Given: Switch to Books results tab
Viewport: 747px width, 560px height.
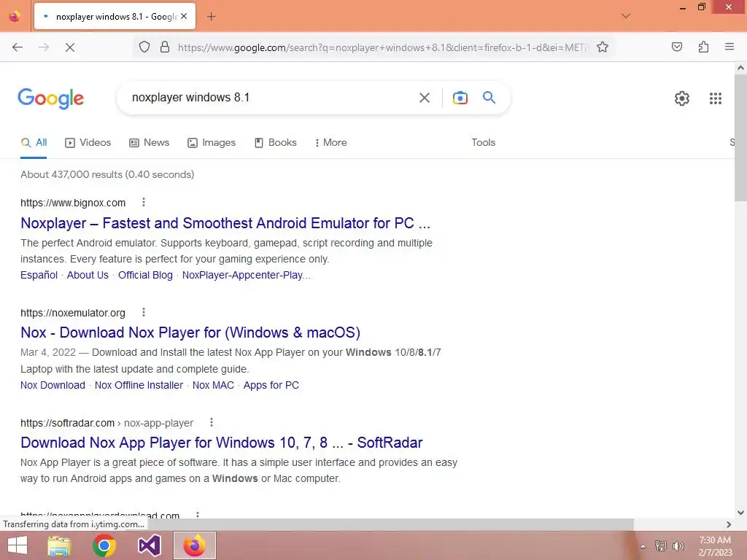Looking at the screenshot, I should [276, 142].
